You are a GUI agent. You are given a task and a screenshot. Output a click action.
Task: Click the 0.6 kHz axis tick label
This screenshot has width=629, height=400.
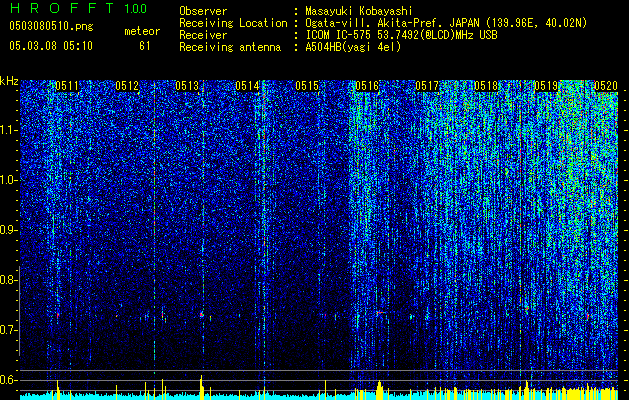tap(7, 380)
